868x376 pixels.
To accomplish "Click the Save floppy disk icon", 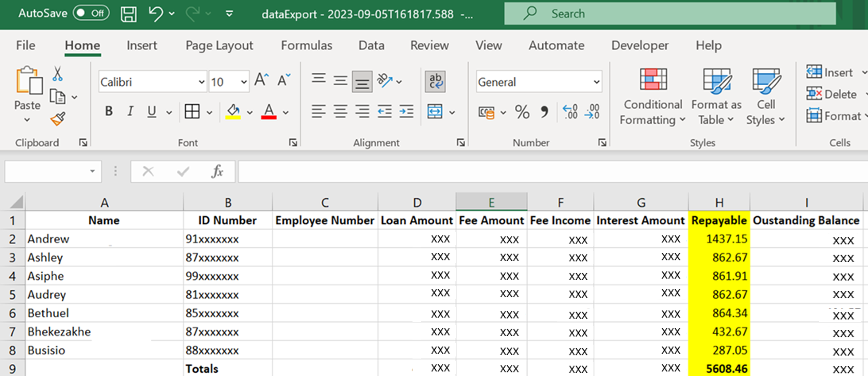I will [128, 14].
